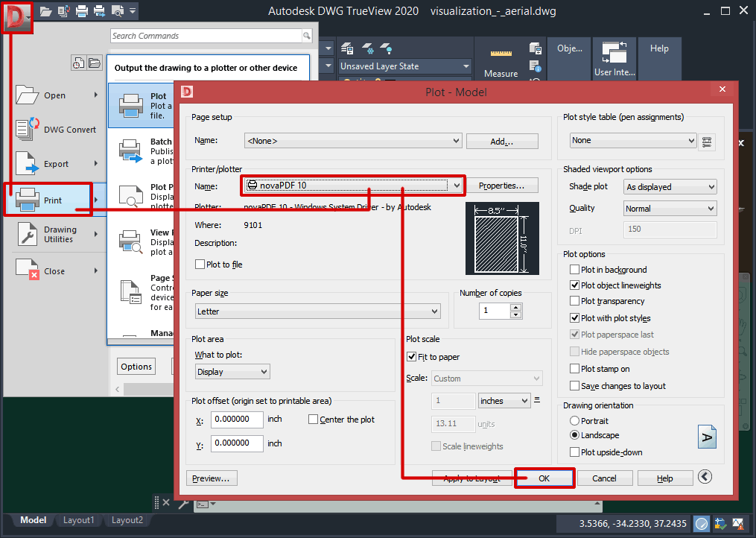Click the annotation monitor icon in status bar

[720, 524]
